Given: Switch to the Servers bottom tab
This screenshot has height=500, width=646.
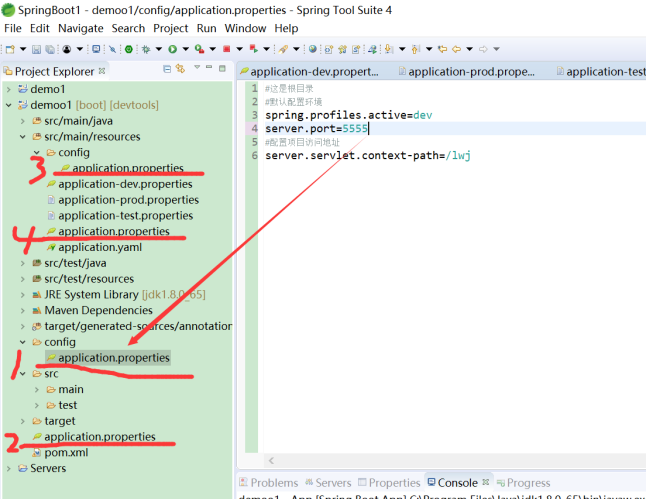Looking at the screenshot, I should click(x=328, y=483).
